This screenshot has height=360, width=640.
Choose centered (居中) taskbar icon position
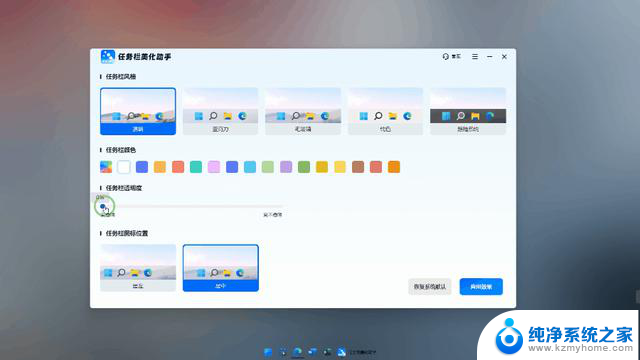click(x=220, y=268)
